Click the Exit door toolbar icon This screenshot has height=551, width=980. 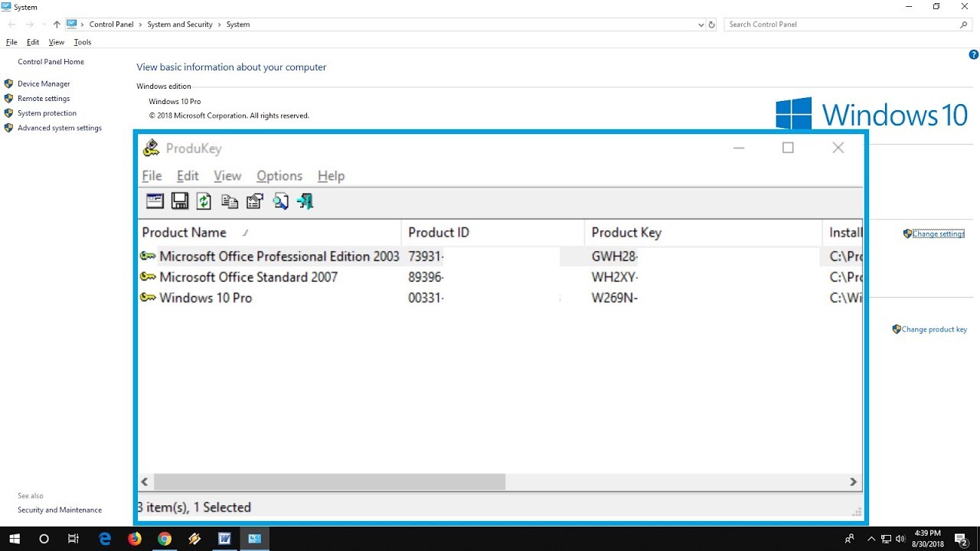[x=305, y=201]
